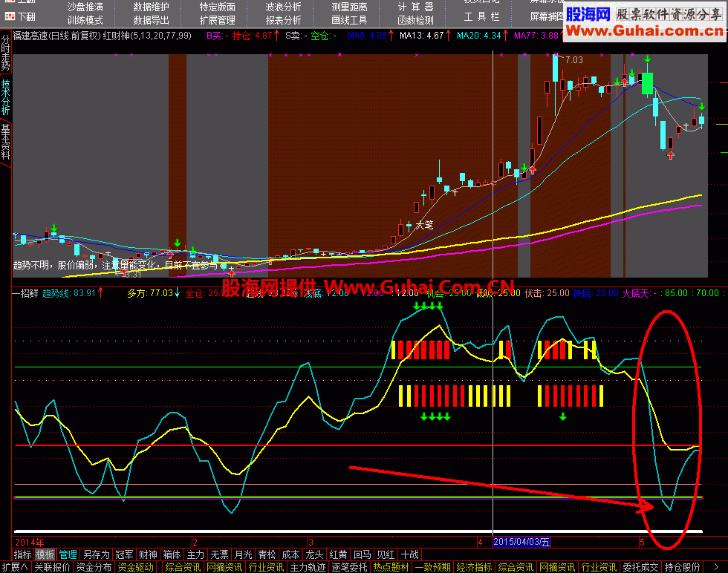The image size is (728, 573).
Task: Select the 见红 indicator template
Action: pos(386,554)
